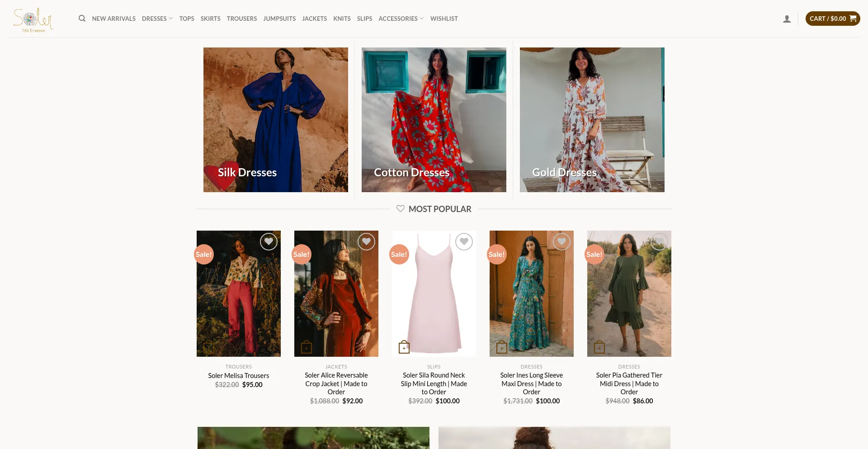Add Soler Melisa Trousers to wishlist heart

click(269, 241)
